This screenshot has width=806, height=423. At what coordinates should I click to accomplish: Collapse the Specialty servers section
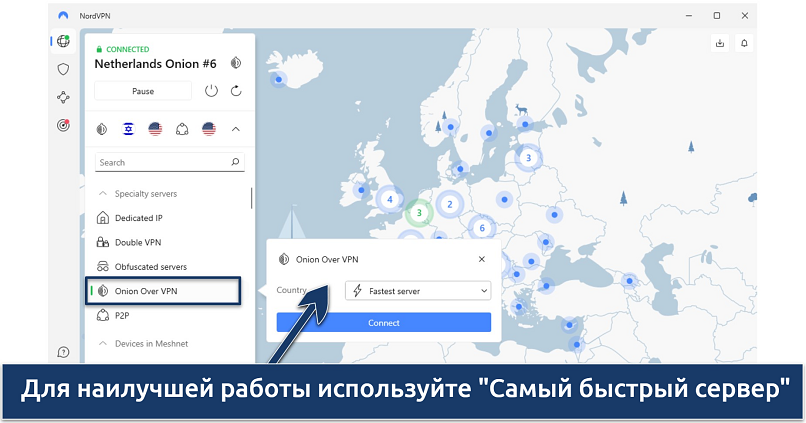point(102,193)
